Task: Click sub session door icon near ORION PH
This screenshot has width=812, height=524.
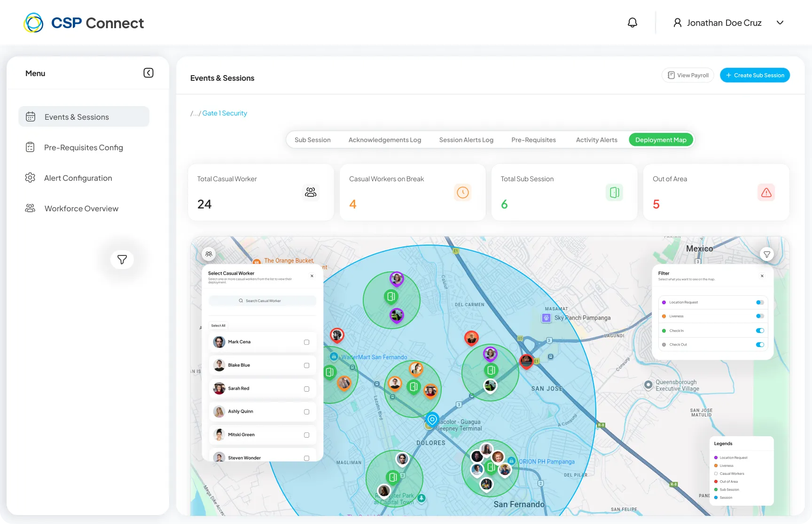Action: [x=491, y=467]
